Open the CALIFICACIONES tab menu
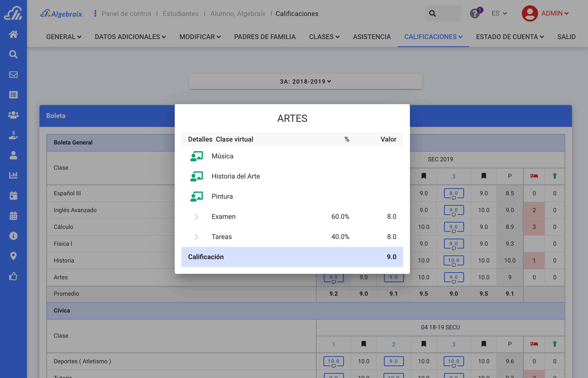The width and height of the screenshot is (588, 378). point(433,37)
